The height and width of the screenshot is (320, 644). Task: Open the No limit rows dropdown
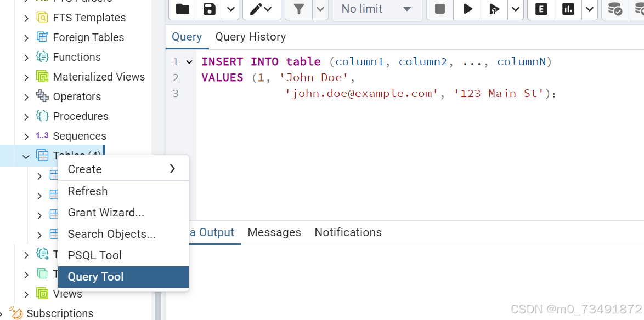click(x=377, y=9)
